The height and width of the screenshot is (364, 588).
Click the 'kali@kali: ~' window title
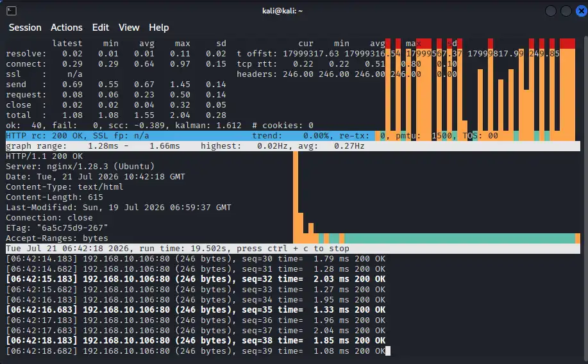(282, 11)
